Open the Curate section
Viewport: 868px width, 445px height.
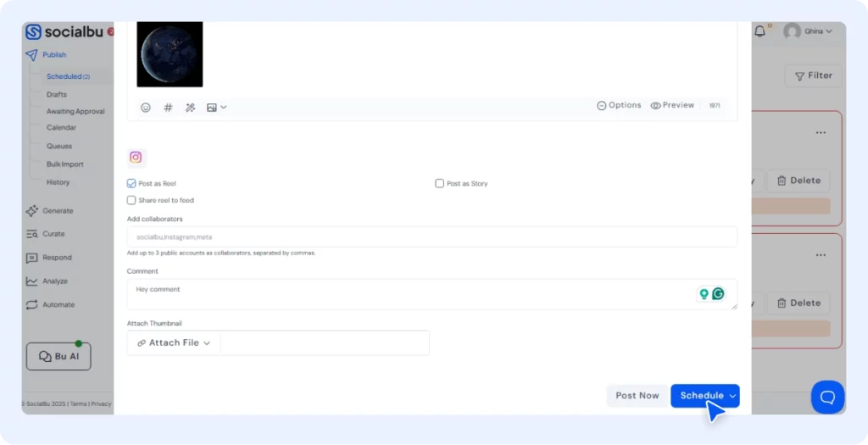(53, 234)
